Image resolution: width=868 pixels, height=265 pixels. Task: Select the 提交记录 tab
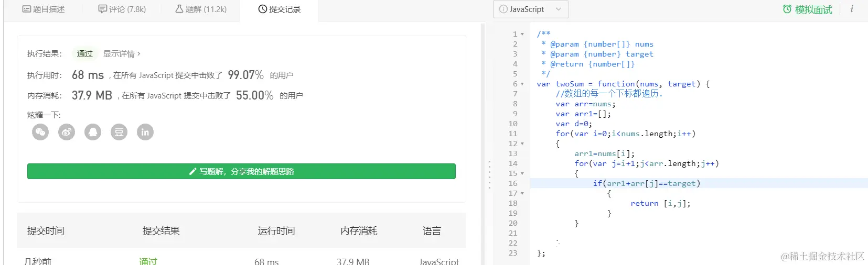280,9
